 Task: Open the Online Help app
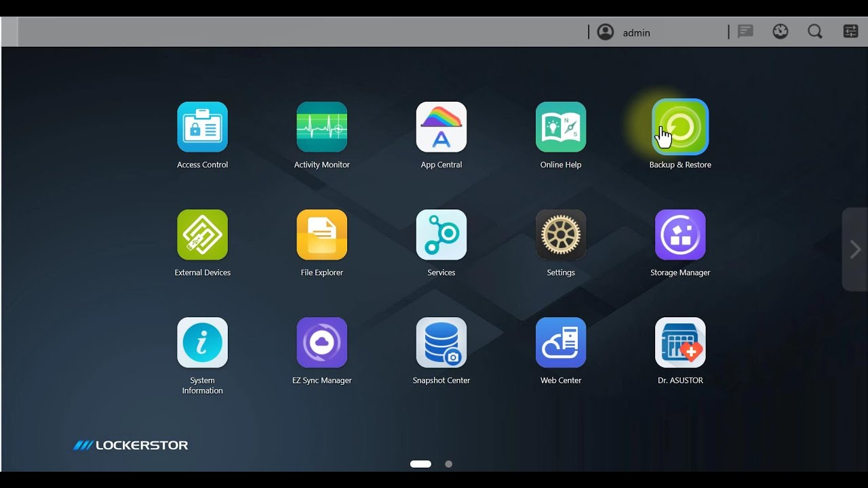tap(560, 127)
